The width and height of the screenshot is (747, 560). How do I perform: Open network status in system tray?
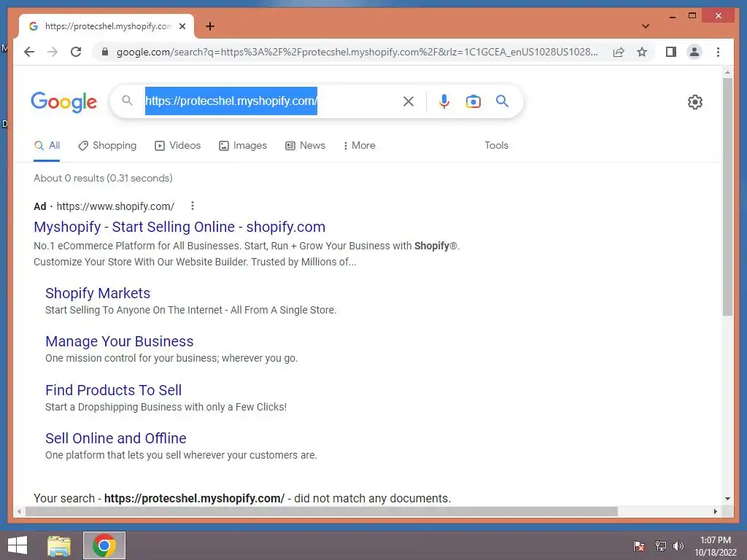tap(661, 545)
